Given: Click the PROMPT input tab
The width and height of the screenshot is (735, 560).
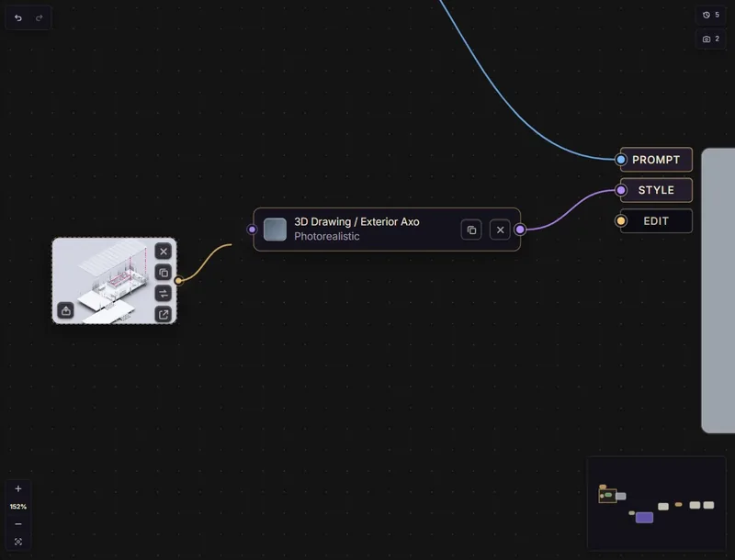Looking at the screenshot, I should click(656, 160).
